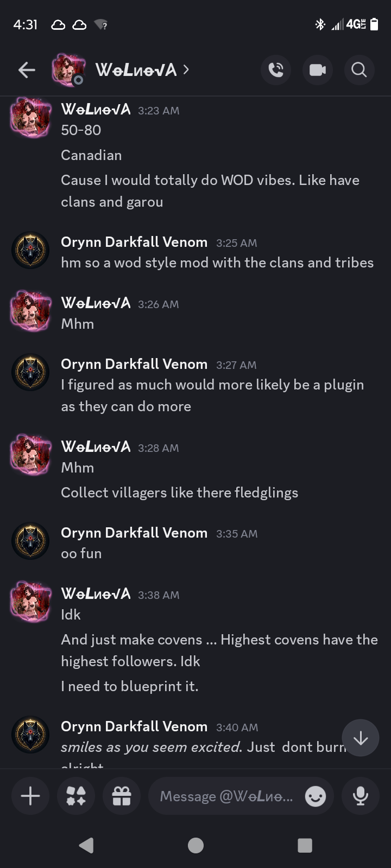Screen dimensions: 391x868
Task: Tap Android home navigation button
Action: click(x=195, y=845)
